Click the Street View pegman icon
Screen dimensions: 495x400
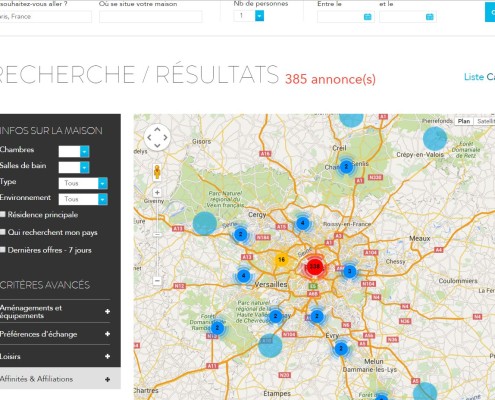[x=157, y=172]
